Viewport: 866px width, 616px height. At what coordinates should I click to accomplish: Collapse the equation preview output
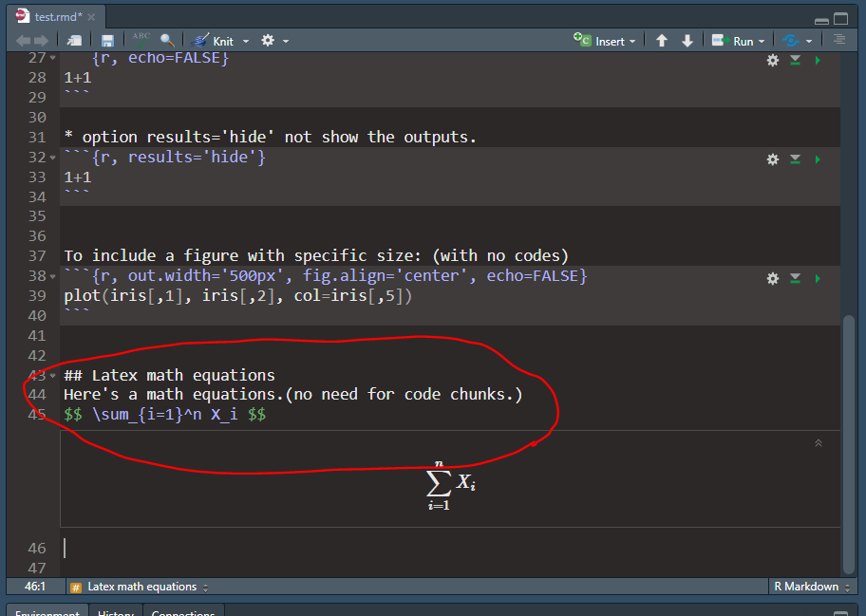click(819, 443)
